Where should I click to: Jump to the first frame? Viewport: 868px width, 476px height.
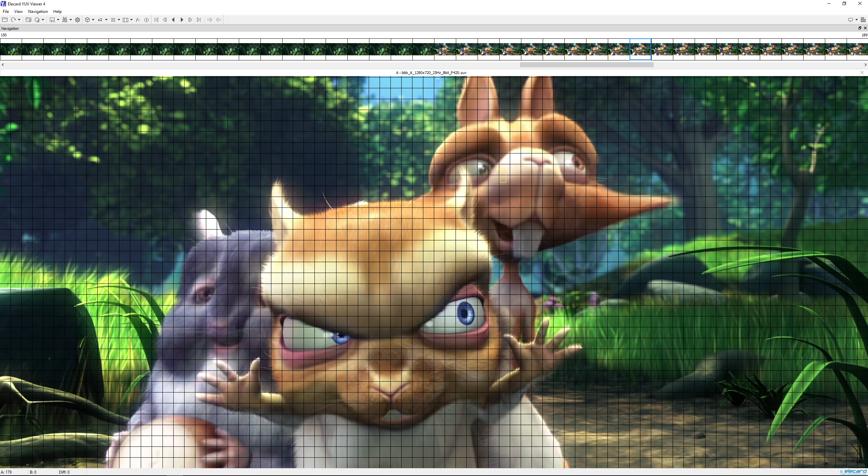(x=156, y=20)
